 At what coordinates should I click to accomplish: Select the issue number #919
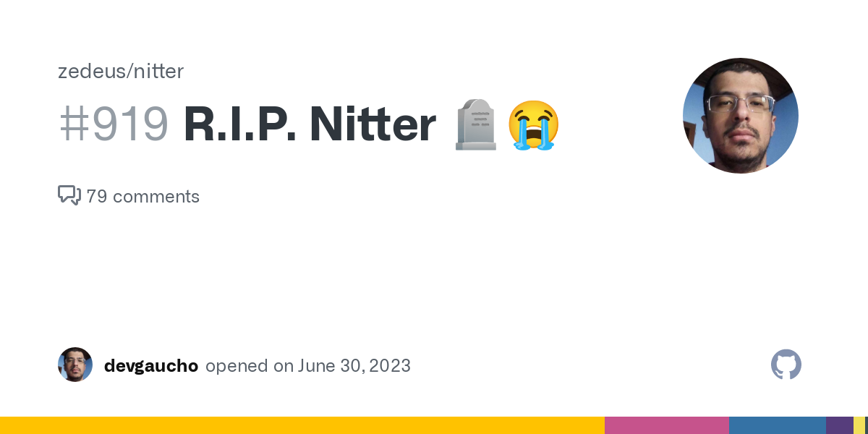(x=114, y=124)
